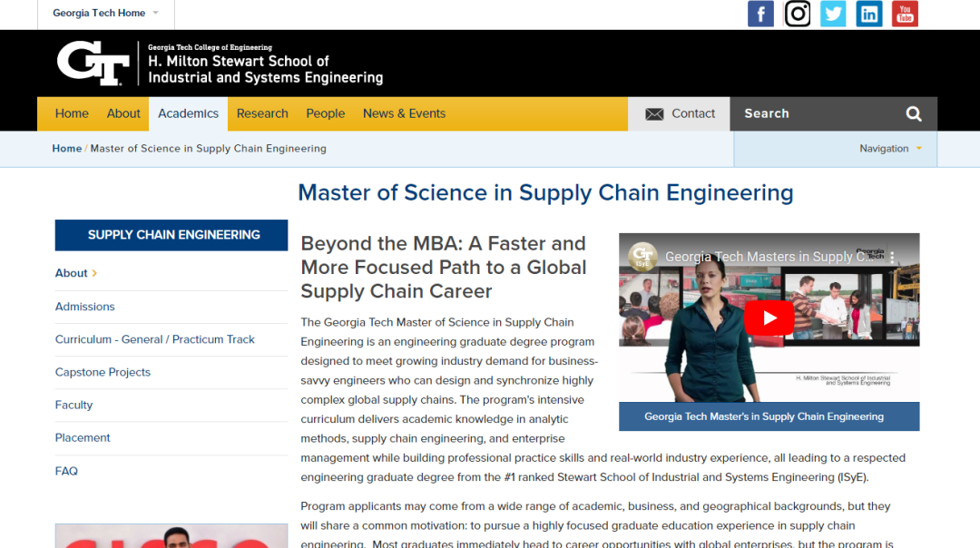This screenshot has width=980, height=548.
Task: Open the Facebook social icon
Action: [x=760, y=14]
